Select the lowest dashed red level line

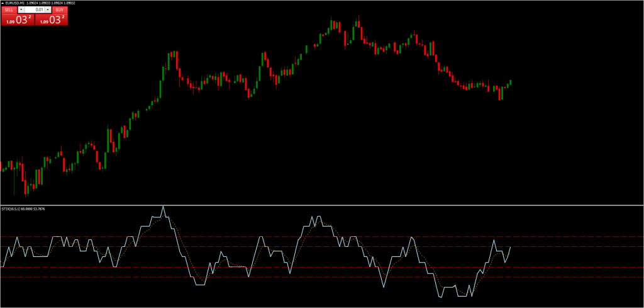click(x=566, y=277)
